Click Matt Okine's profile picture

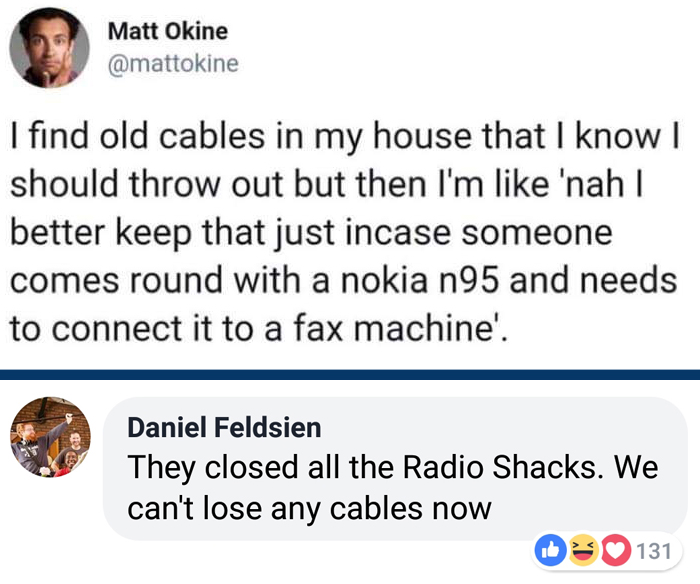click(x=49, y=48)
